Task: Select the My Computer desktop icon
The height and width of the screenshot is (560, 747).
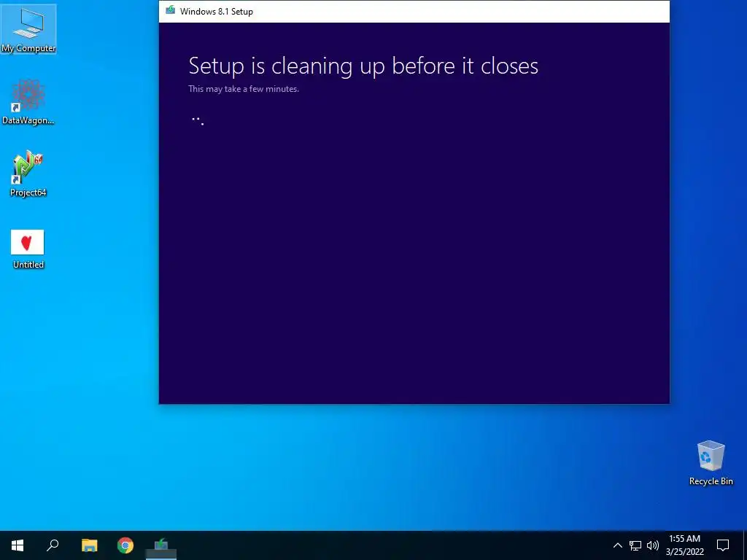Action: pos(28,29)
